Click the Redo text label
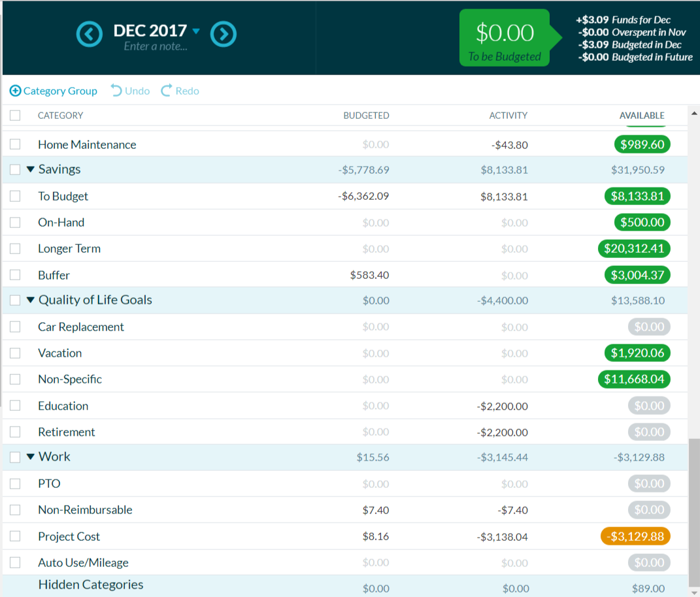This screenshot has height=597, width=700. [x=187, y=91]
